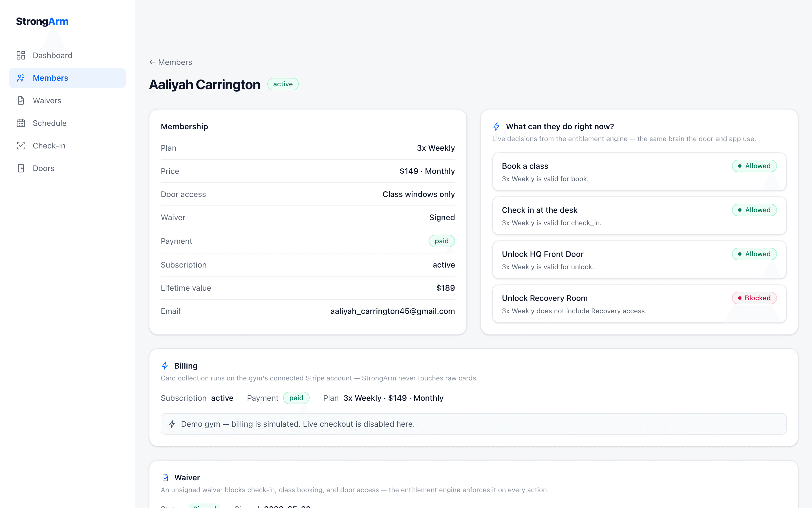Click the active badge next to member name

[283, 84]
